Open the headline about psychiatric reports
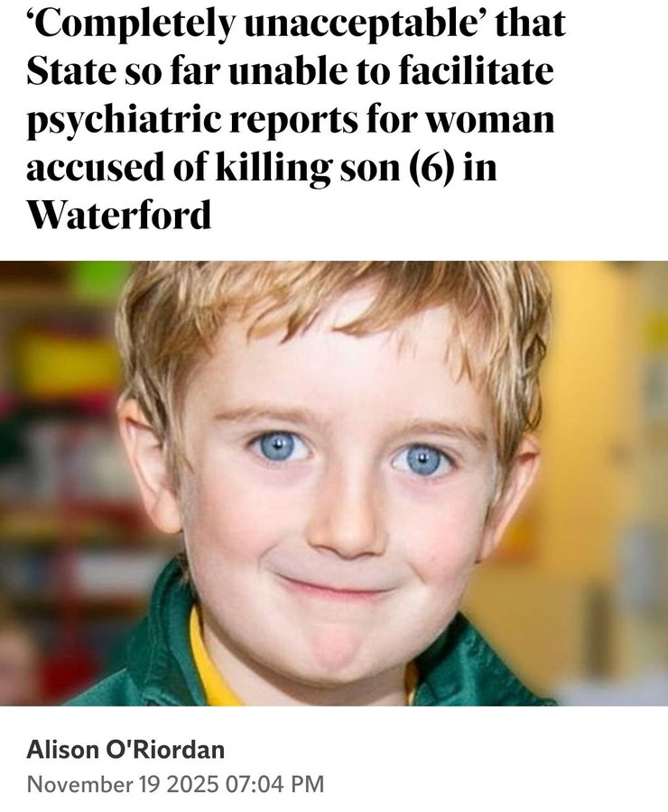The image size is (668, 812). click(296, 118)
